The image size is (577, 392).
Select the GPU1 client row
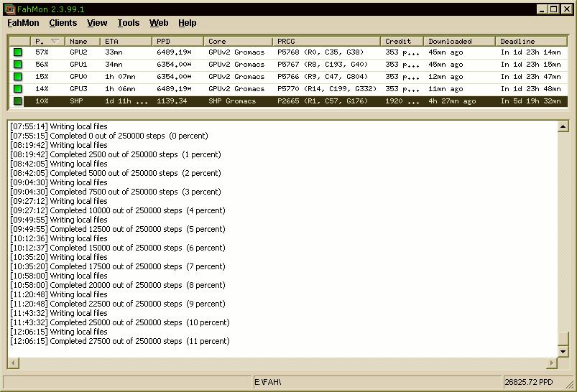pos(288,65)
